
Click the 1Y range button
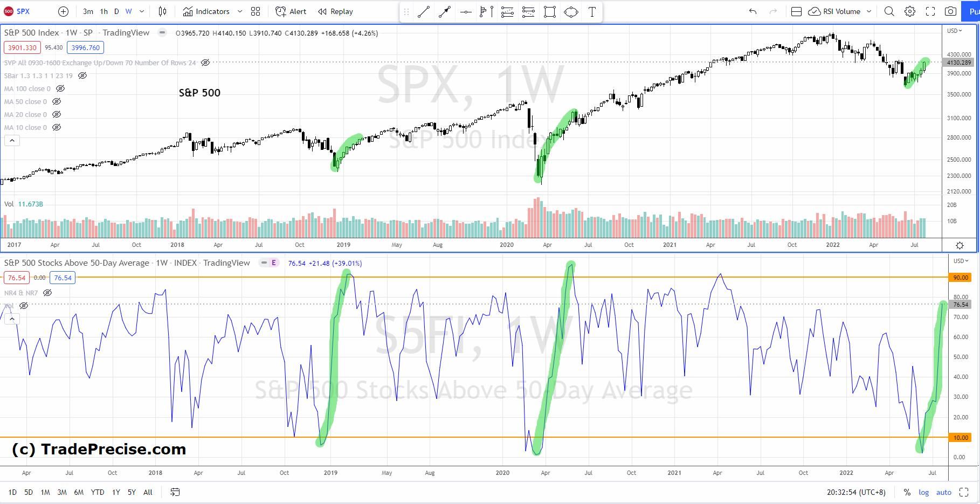coord(115,492)
